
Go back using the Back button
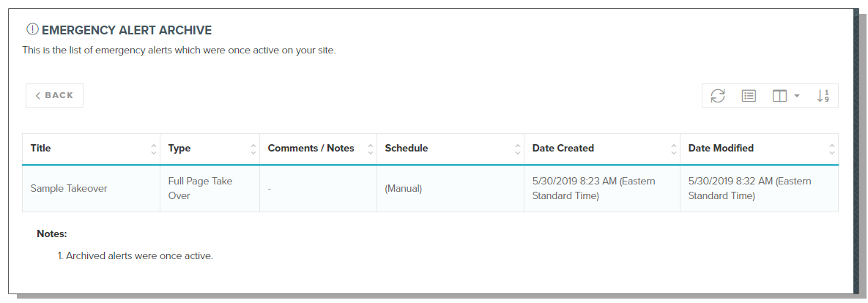[55, 96]
